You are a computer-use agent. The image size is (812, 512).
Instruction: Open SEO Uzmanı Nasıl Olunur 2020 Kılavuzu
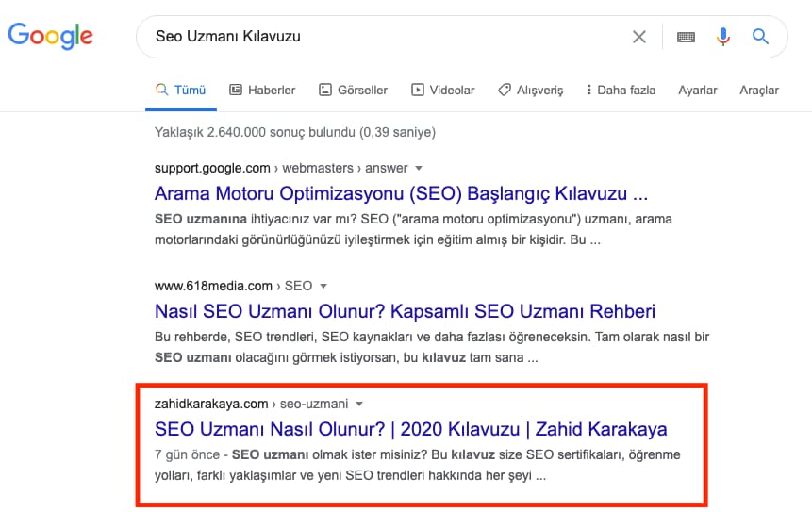[410, 429]
